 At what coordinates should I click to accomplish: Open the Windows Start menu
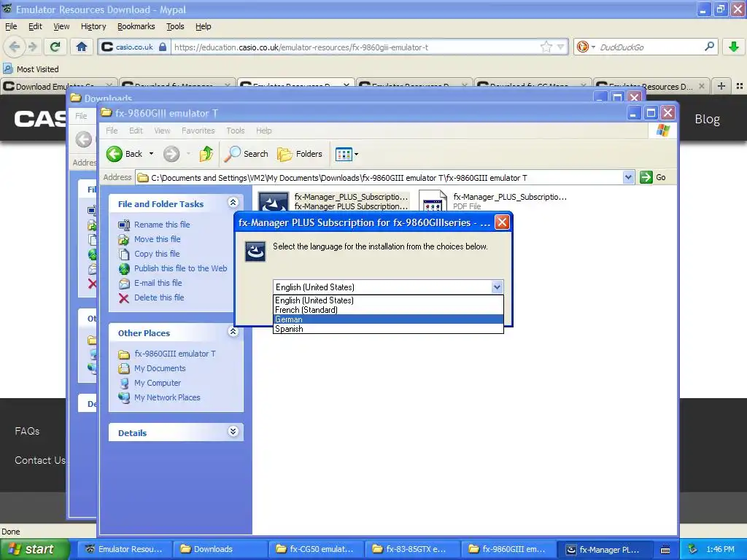pyautogui.click(x=34, y=549)
